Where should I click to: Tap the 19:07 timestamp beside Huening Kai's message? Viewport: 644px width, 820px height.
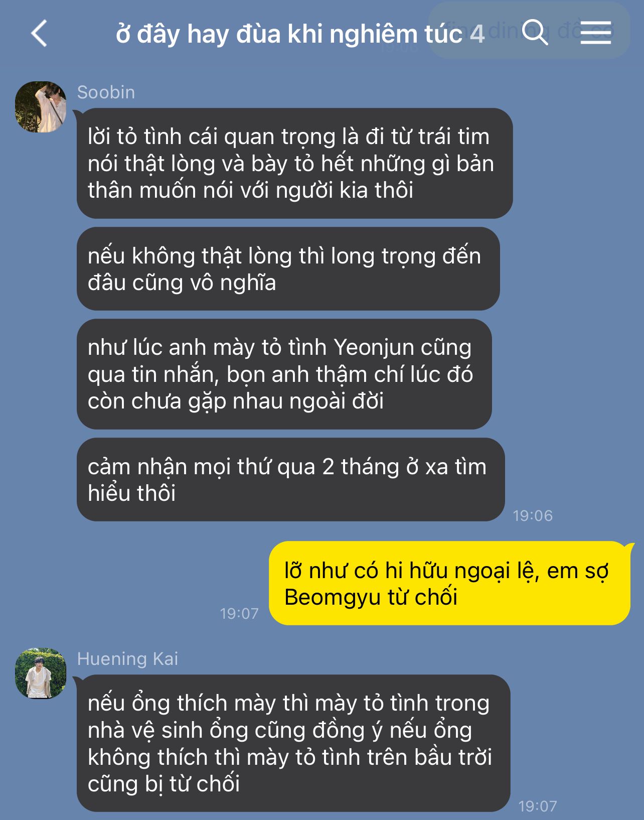pos(538,806)
